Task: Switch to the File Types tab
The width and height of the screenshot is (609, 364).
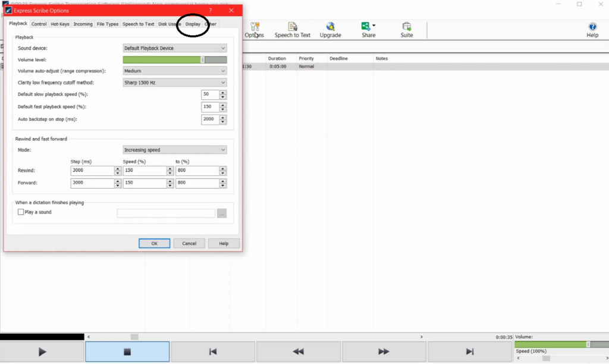Action: [x=108, y=24]
